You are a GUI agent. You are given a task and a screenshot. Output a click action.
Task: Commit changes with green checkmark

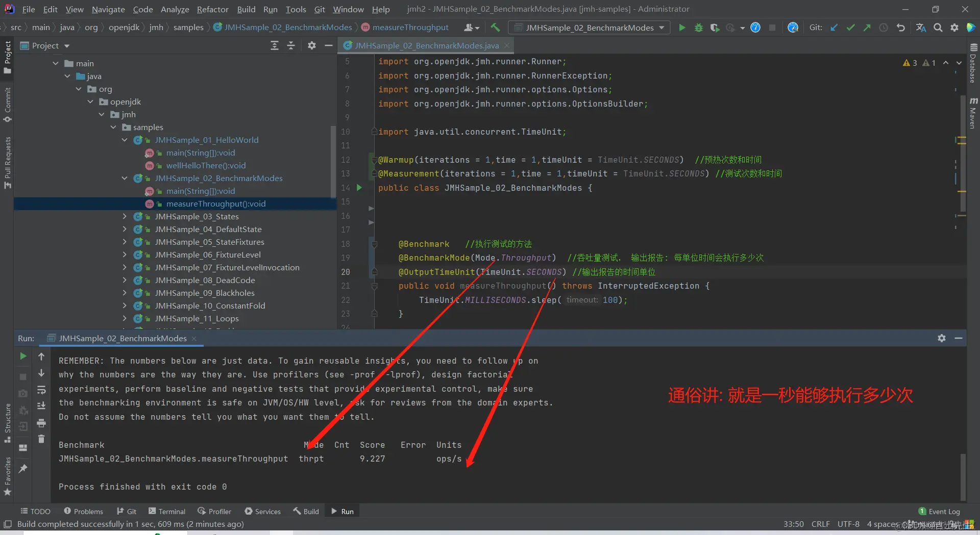coord(850,28)
